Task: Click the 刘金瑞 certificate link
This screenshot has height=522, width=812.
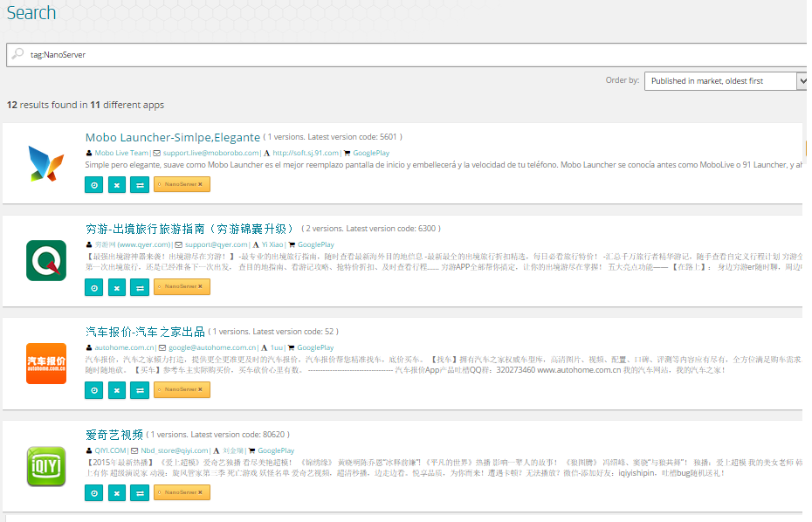Action: [233, 450]
